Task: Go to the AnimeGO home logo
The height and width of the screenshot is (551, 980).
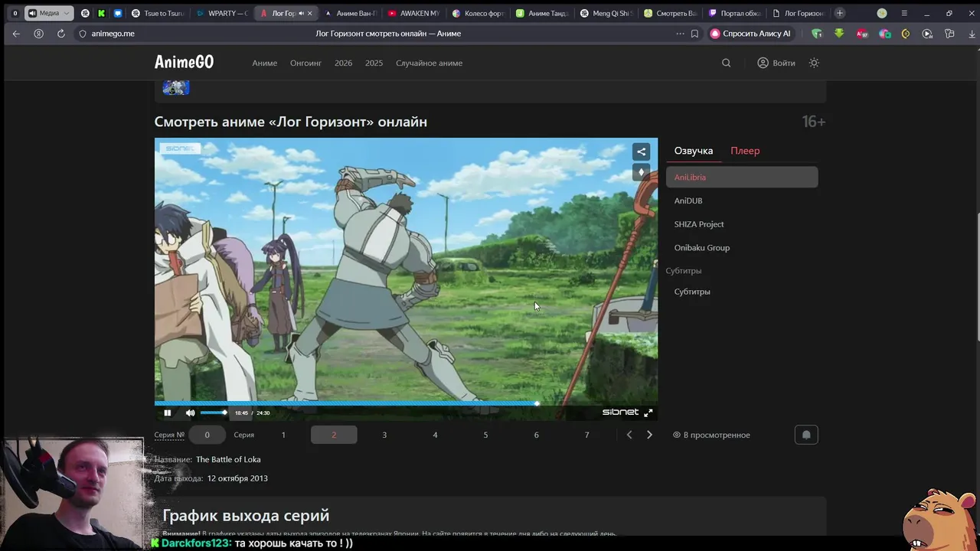Action: 184,62
